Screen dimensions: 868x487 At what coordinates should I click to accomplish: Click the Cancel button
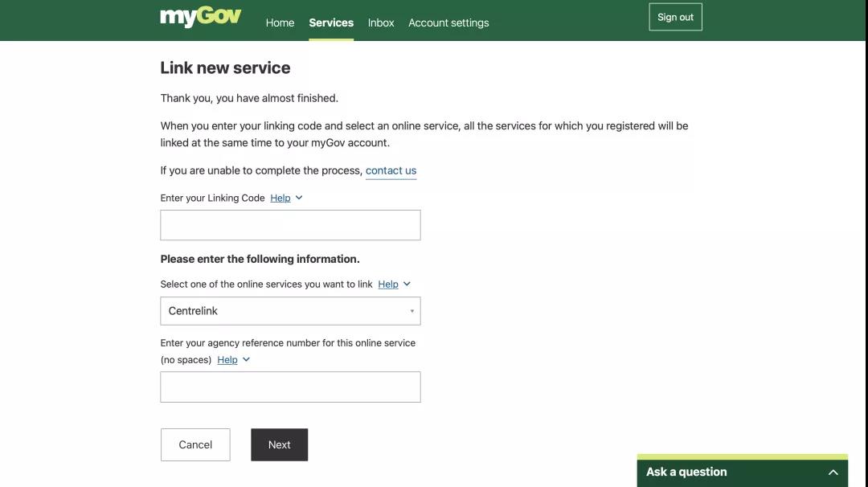195,445
